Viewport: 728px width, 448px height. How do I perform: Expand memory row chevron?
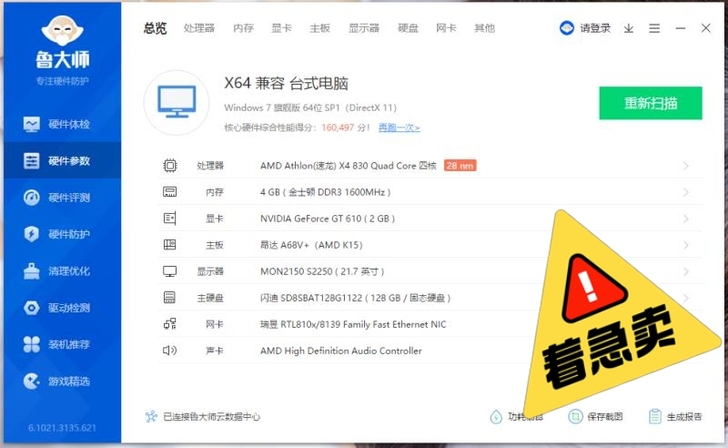(686, 192)
